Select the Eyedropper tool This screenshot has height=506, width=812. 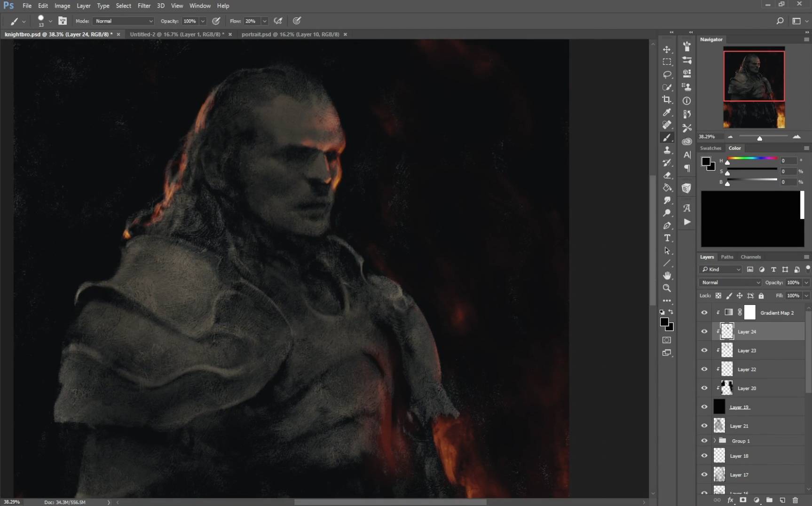coord(667,112)
